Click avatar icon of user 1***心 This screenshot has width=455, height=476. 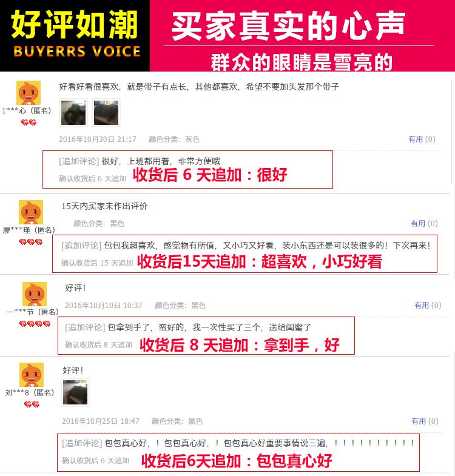[29, 93]
